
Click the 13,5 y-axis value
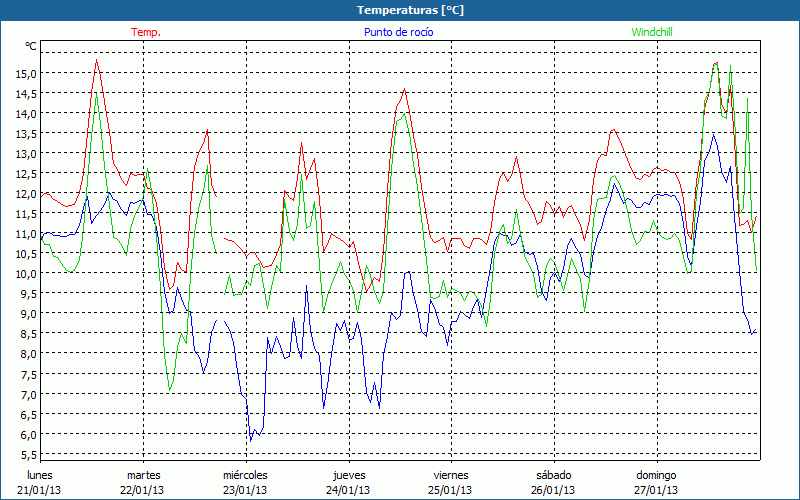tap(26, 134)
